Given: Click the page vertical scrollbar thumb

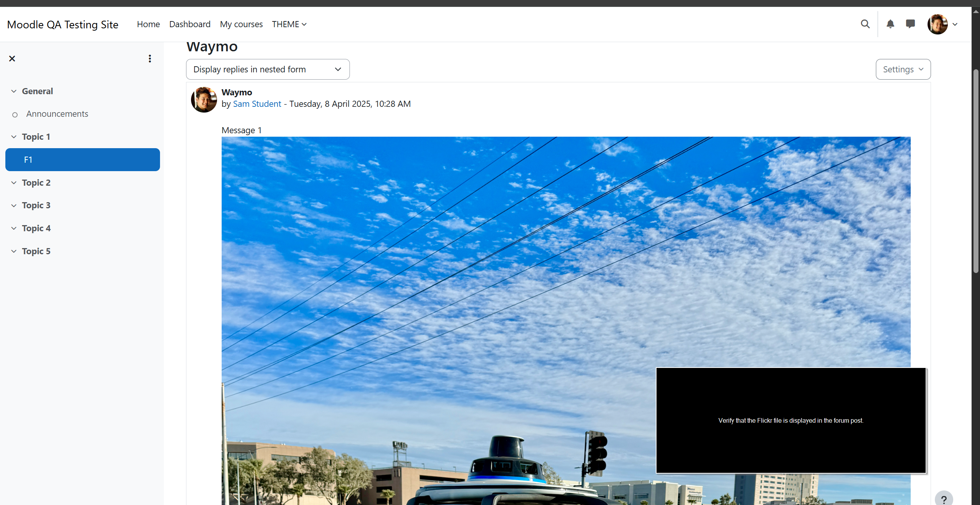Looking at the screenshot, I should [x=976, y=171].
